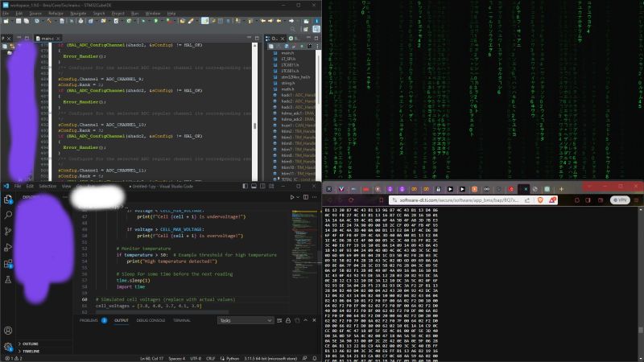Open the Outline view menu in STM32CubeIDE
Image resolution: width=644 pixels, height=362 pixels.
[x=317, y=47]
